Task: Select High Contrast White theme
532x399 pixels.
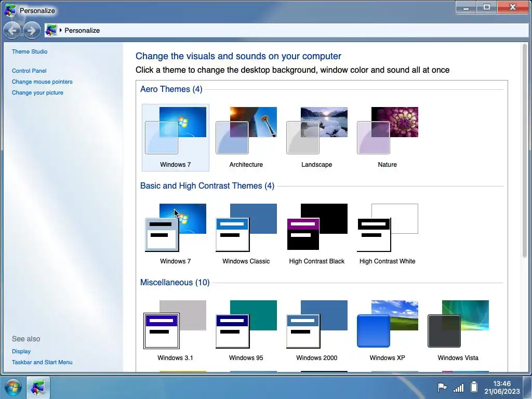Action: tap(387, 234)
